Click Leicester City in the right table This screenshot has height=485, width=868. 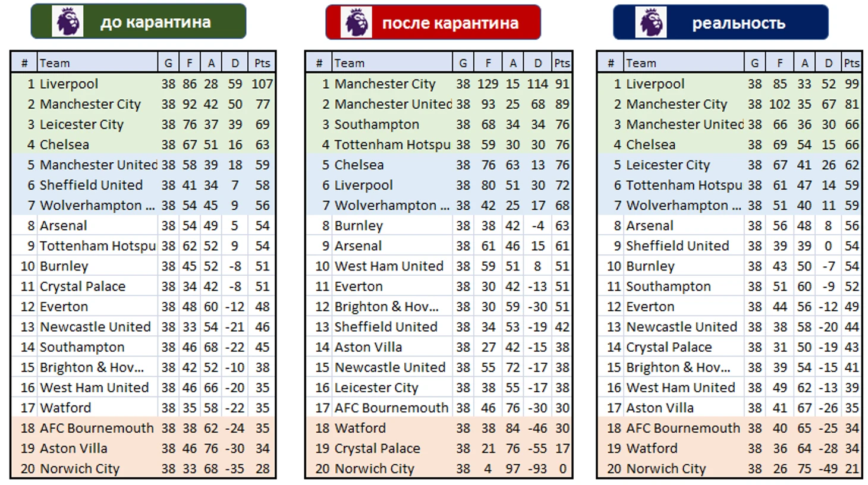(x=668, y=165)
